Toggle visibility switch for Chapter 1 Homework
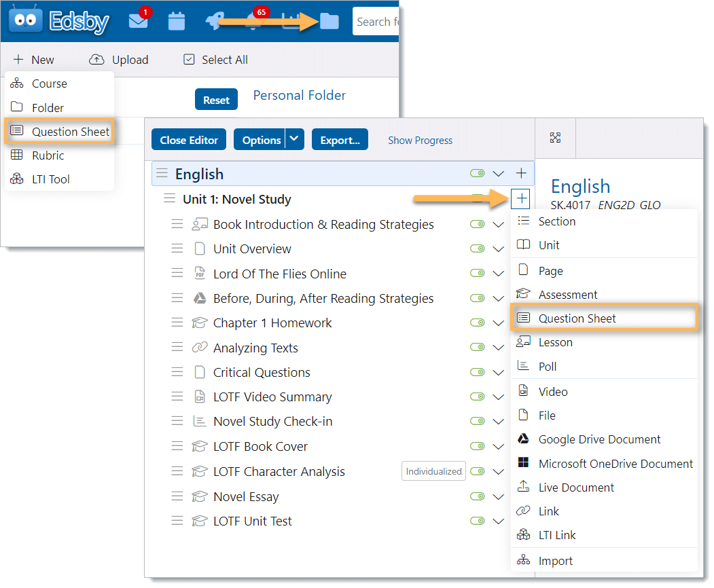Screen dimensions: 714x588 478,323
